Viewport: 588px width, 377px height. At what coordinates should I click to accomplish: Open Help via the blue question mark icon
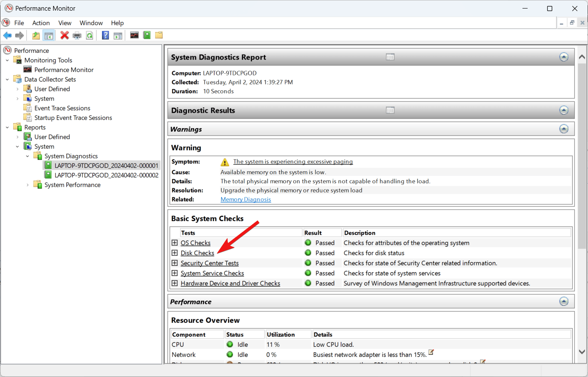[106, 35]
